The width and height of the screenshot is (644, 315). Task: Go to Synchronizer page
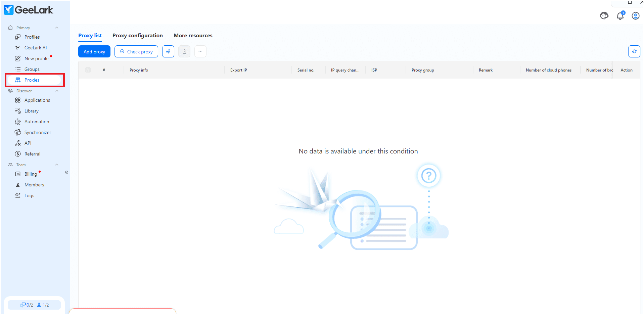click(x=38, y=132)
